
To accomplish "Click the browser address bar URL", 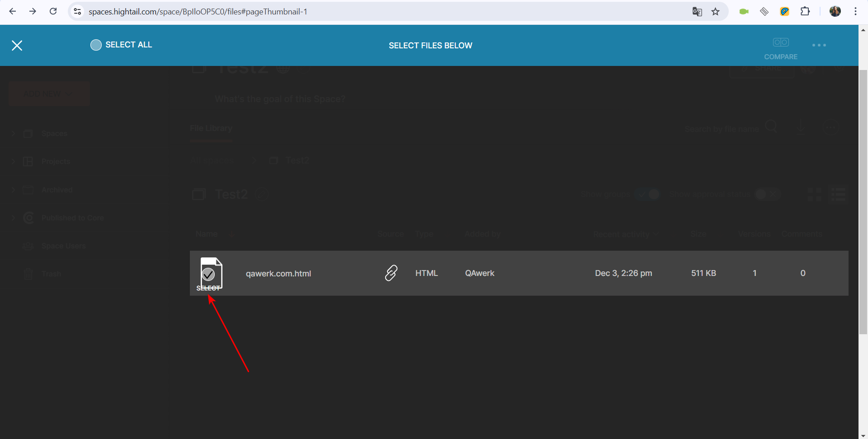I will click(198, 12).
